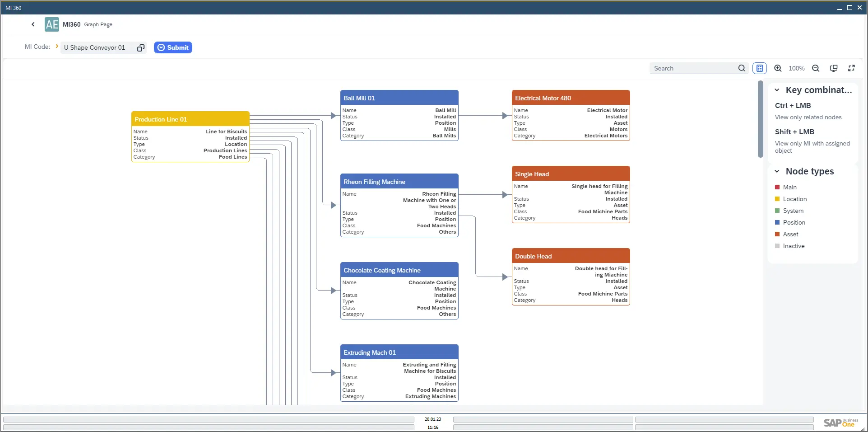The height and width of the screenshot is (432, 868).
Task: Click the link arrow beside MI Code
Action: (x=57, y=47)
